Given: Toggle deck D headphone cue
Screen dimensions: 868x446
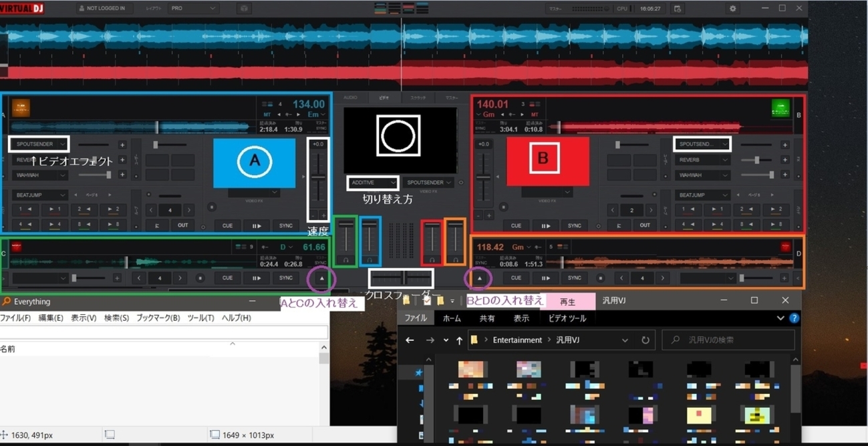Looking at the screenshot, I should point(455,259).
